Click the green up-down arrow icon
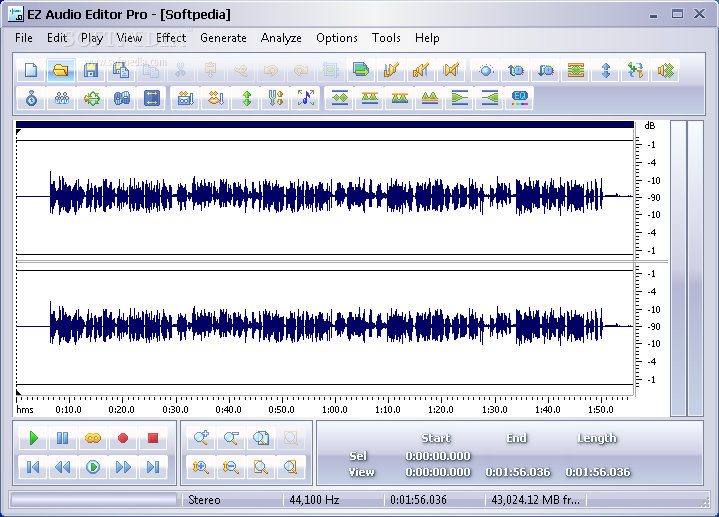Viewport: 719px width, 517px height. point(247,98)
